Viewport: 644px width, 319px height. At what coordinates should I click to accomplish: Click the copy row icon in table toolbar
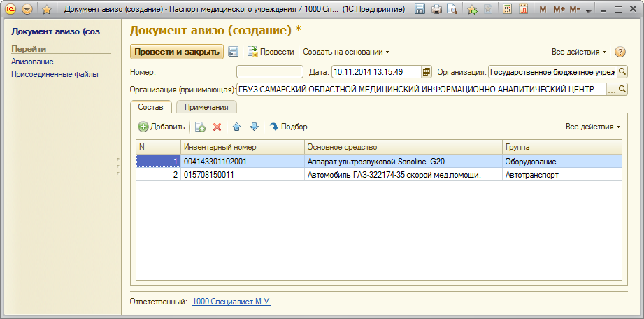pyautogui.click(x=200, y=127)
